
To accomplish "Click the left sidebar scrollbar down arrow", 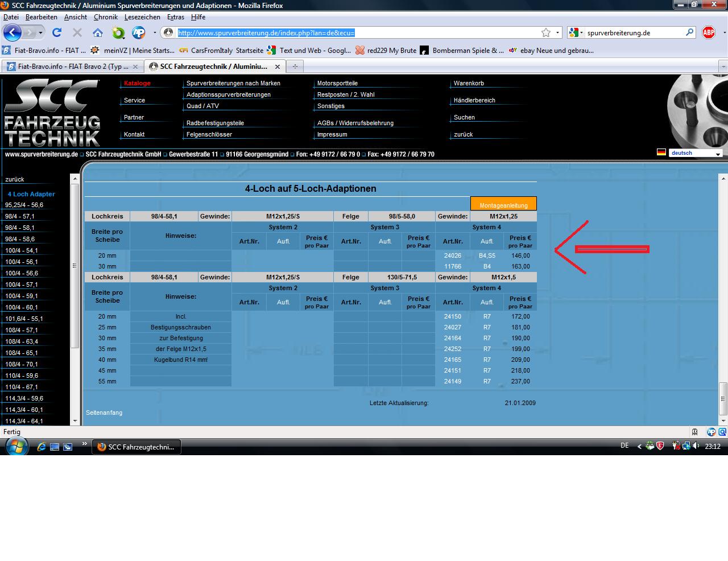I will click(75, 421).
